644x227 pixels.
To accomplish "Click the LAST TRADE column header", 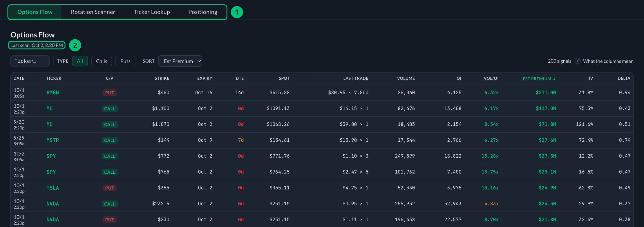I will coord(356,79).
